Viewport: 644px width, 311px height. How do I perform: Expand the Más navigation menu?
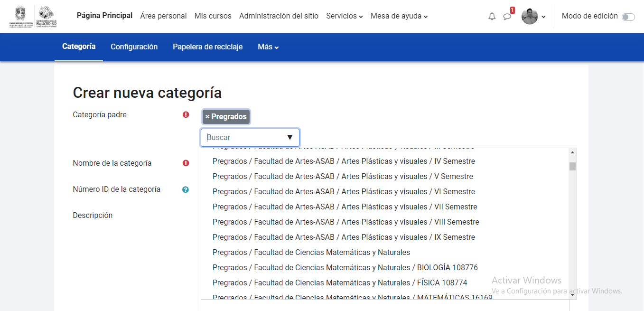pyautogui.click(x=268, y=47)
